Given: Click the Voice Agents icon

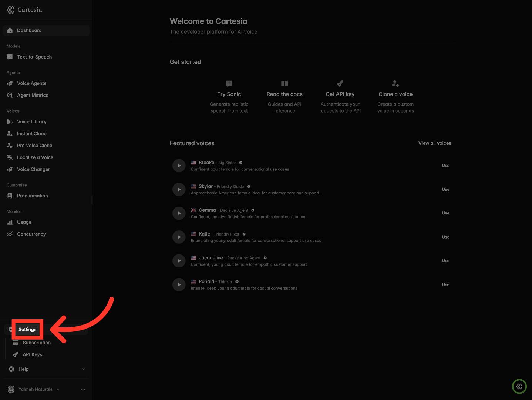Looking at the screenshot, I should tap(10, 83).
